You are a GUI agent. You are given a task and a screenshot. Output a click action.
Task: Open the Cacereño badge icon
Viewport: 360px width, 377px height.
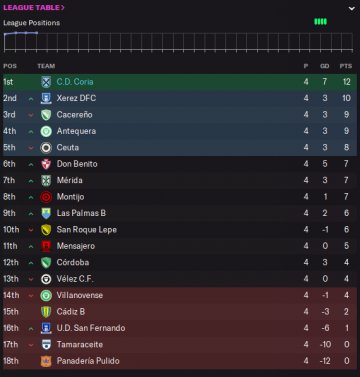coord(46,115)
